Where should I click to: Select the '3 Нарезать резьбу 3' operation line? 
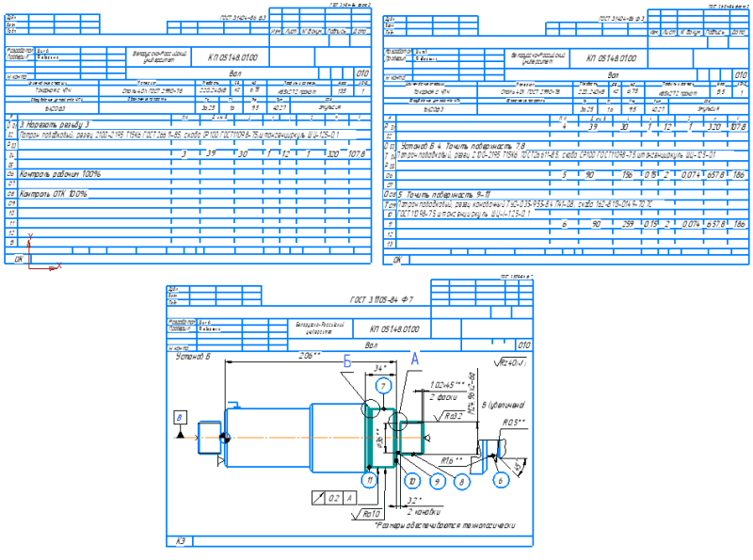click(55, 125)
